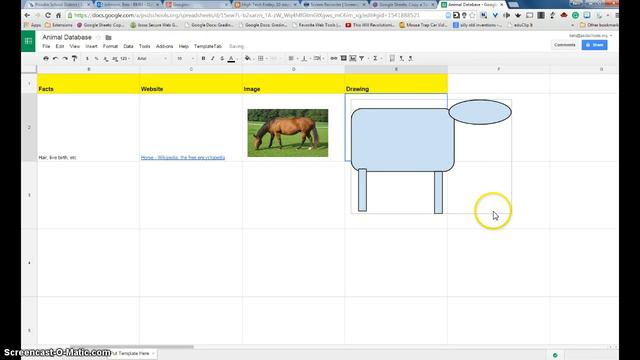
Task: Click the Insert comment toolbar icon
Action: tap(343, 58)
